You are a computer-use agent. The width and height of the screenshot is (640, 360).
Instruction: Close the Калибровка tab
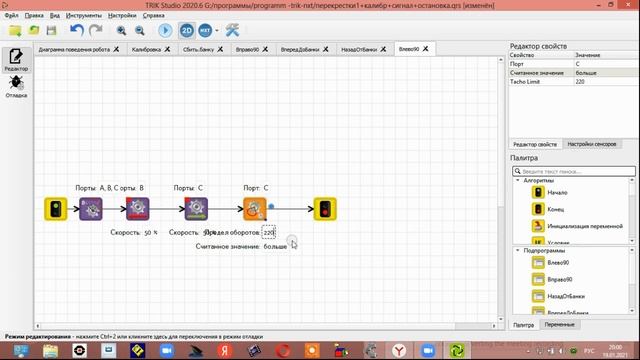pos(167,49)
